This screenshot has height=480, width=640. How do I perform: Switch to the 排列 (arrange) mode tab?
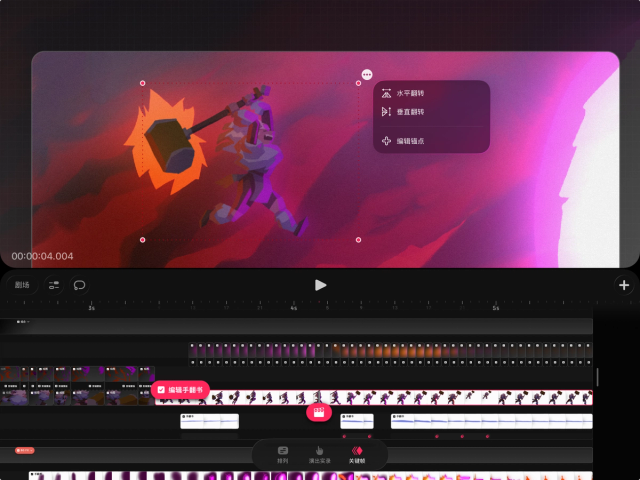(282, 455)
